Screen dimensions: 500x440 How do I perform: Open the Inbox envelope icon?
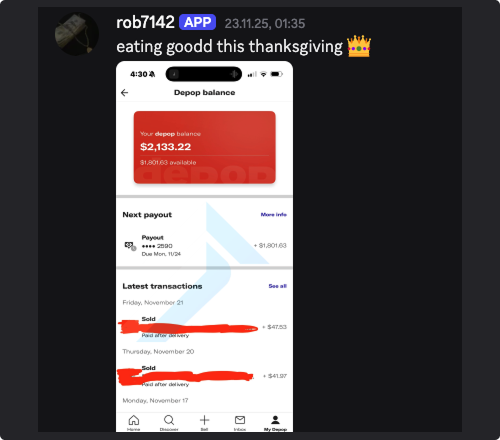[x=240, y=420]
